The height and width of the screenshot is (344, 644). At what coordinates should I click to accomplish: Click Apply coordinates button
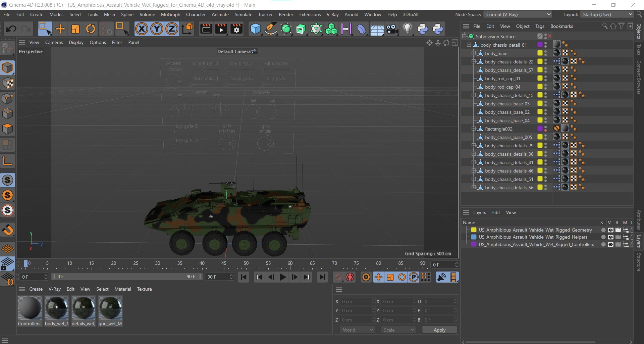tap(439, 330)
